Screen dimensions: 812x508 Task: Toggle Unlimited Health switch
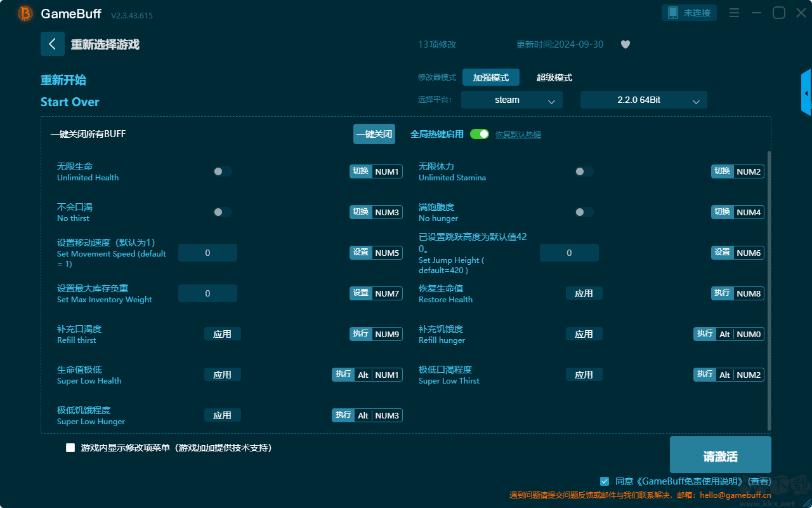[223, 171]
